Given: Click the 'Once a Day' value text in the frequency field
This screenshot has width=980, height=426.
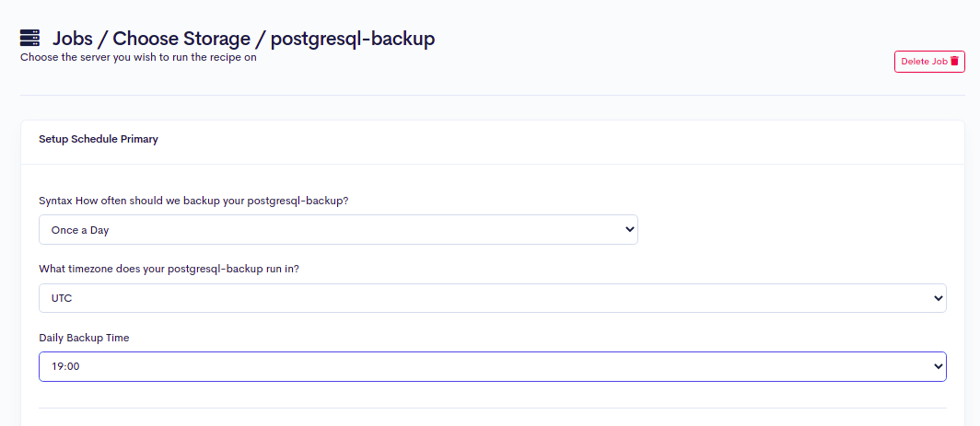Looking at the screenshot, I should [80, 230].
